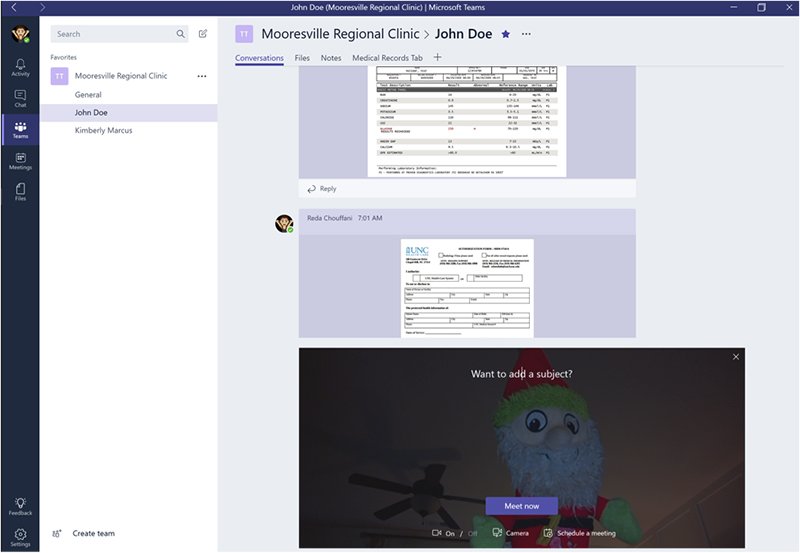Click the Create team link
Image resolution: width=800 pixels, height=553 pixels.
tap(93, 534)
